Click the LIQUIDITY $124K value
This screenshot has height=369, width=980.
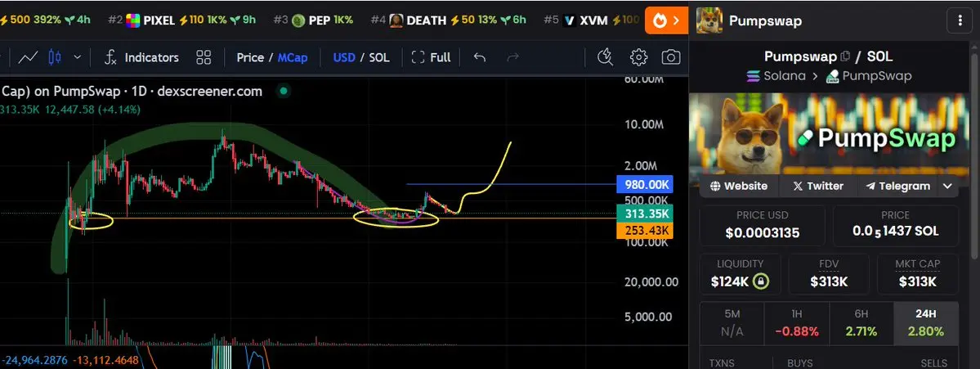730,281
